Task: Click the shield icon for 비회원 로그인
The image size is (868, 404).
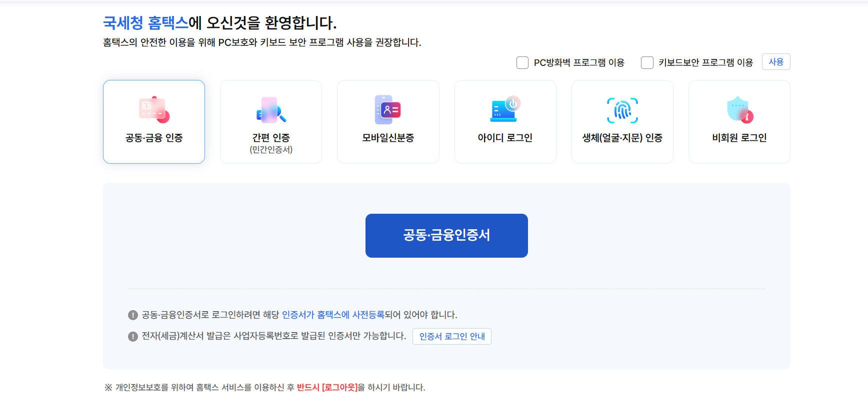Action: (739, 110)
